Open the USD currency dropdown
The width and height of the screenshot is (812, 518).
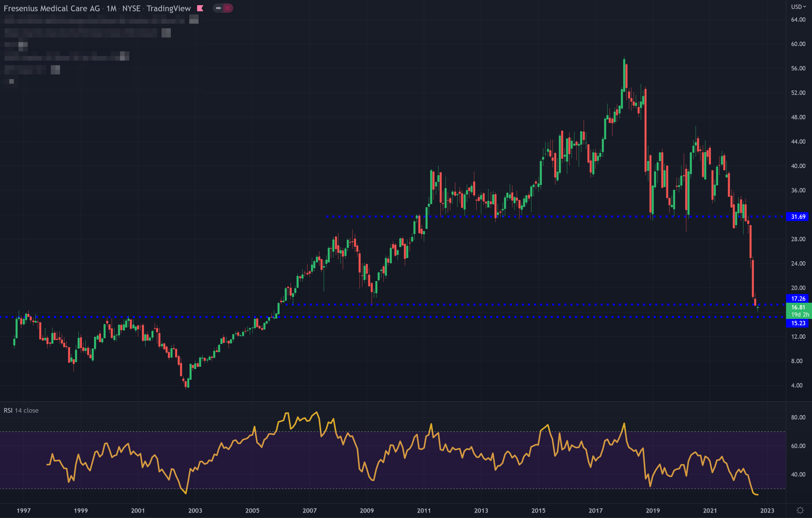pos(798,7)
